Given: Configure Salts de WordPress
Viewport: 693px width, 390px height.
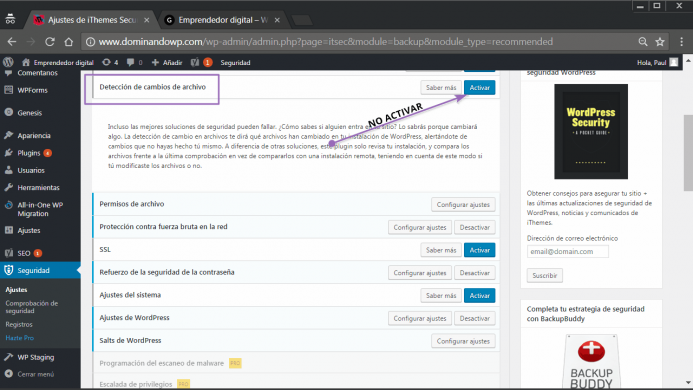Looking at the screenshot, I should coord(463,341).
